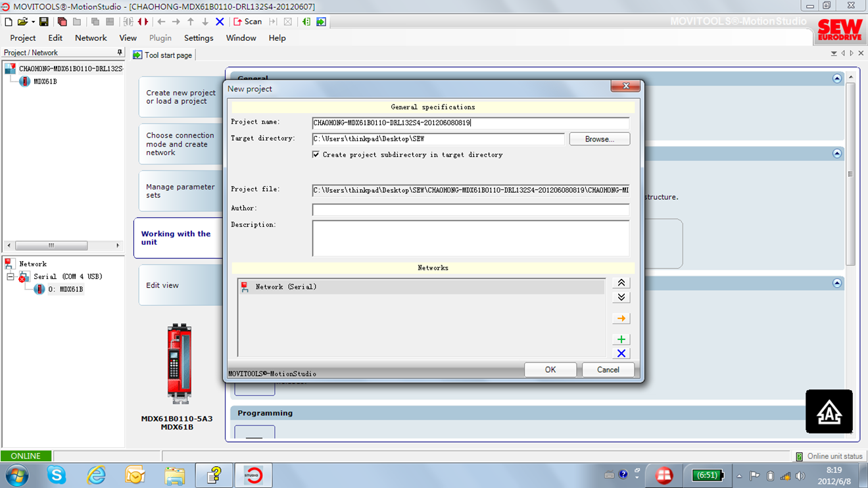
Task: Click the Browse... button
Action: (x=599, y=139)
